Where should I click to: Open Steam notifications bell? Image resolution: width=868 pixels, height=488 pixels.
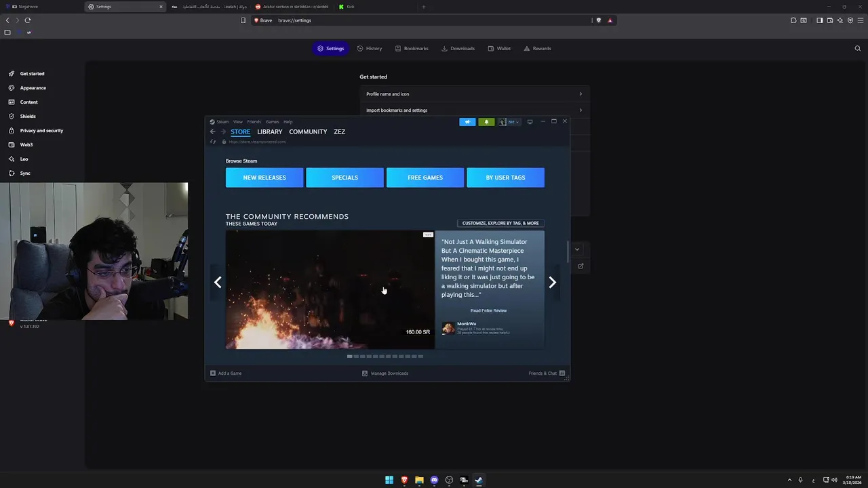tap(486, 122)
